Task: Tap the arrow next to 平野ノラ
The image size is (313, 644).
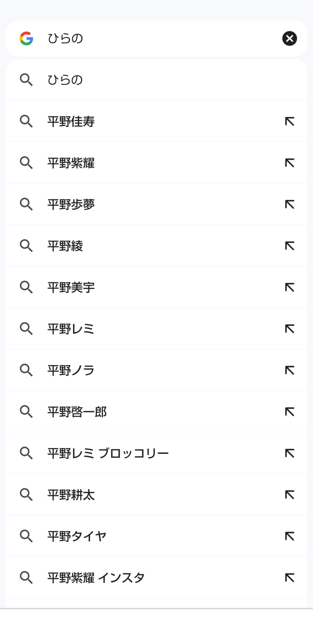Action: [290, 370]
